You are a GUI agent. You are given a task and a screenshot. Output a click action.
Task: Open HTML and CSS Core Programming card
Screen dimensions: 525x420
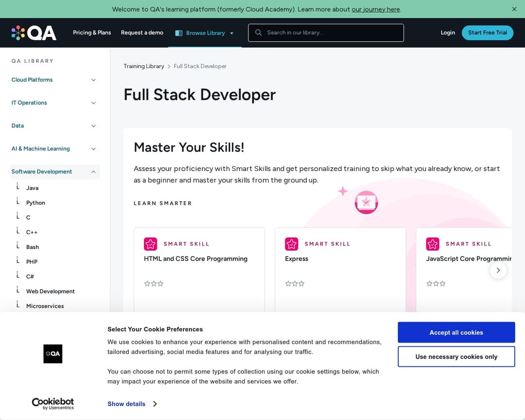[x=195, y=259]
